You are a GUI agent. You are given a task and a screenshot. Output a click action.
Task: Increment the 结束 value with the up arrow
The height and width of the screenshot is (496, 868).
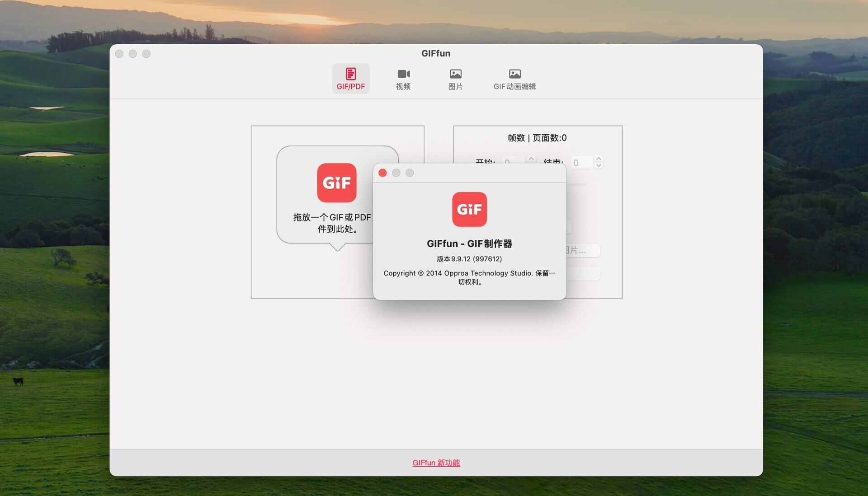(x=598, y=159)
